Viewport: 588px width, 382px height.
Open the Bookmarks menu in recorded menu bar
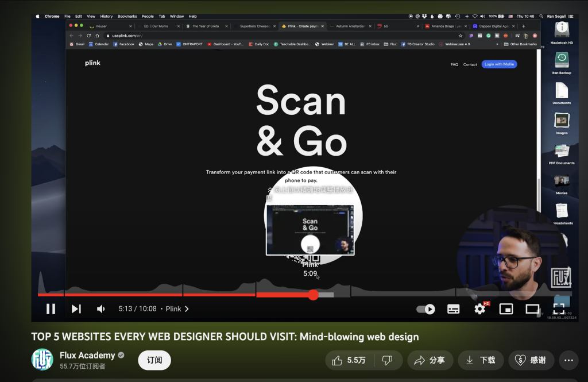(127, 16)
